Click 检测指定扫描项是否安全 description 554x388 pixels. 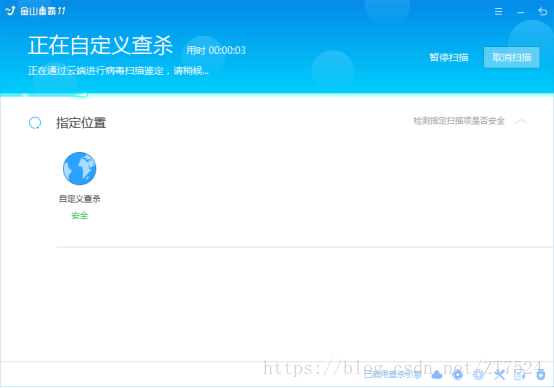[459, 121]
